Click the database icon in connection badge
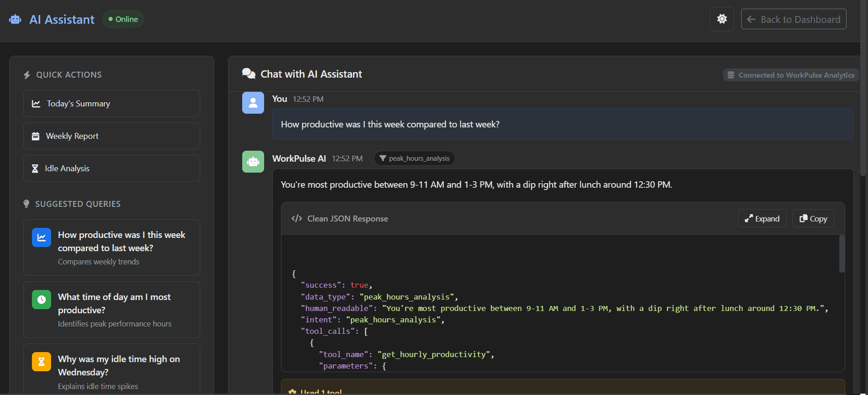 [731, 75]
